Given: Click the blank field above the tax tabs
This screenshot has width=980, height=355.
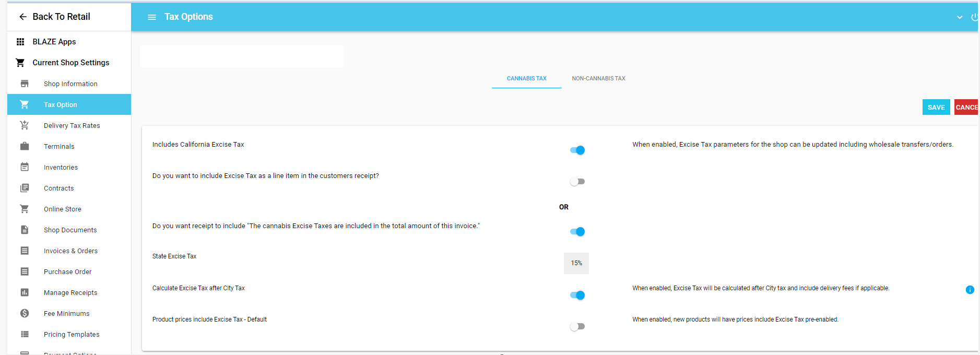Looking at the screenshot, I should pos(242,56).
